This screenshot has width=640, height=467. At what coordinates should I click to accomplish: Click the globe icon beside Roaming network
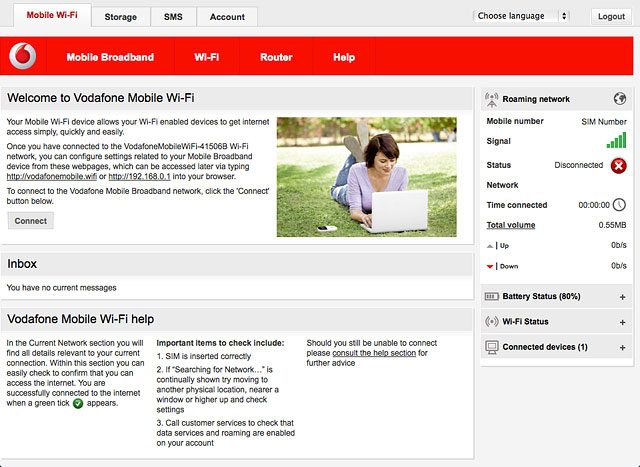(620, 98)
